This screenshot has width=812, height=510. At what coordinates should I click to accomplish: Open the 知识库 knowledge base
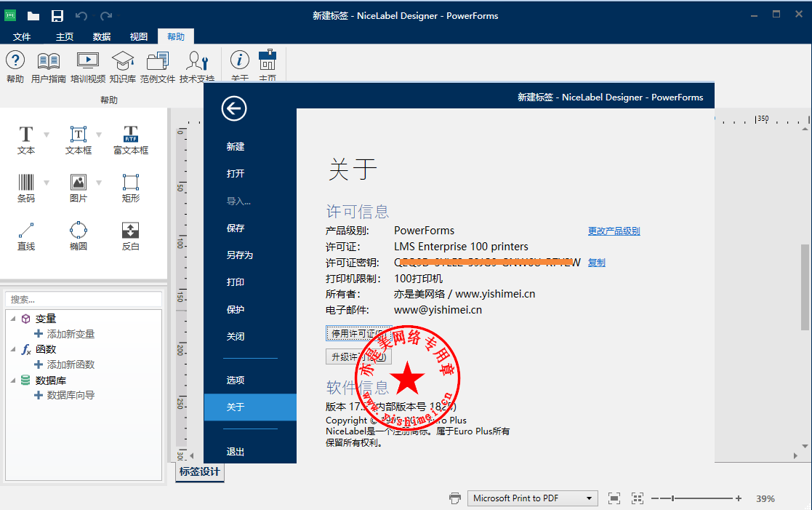(x=123, y=67)
